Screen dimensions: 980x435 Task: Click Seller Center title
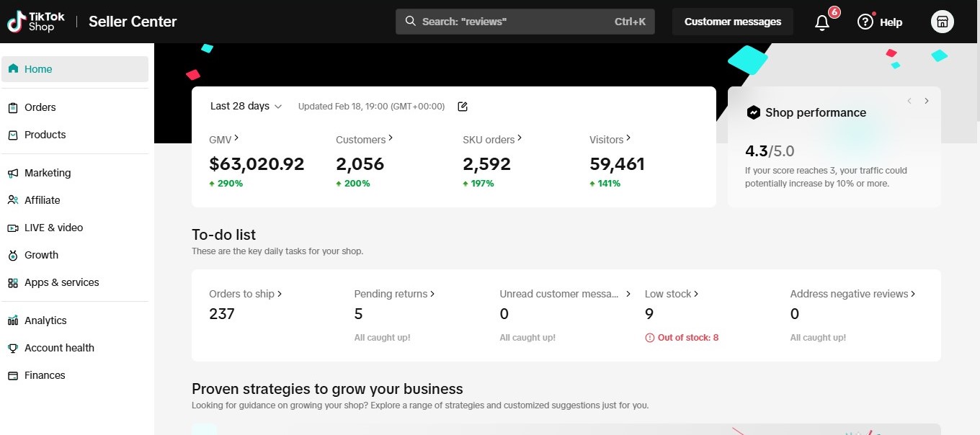click(x=133, y=22)
